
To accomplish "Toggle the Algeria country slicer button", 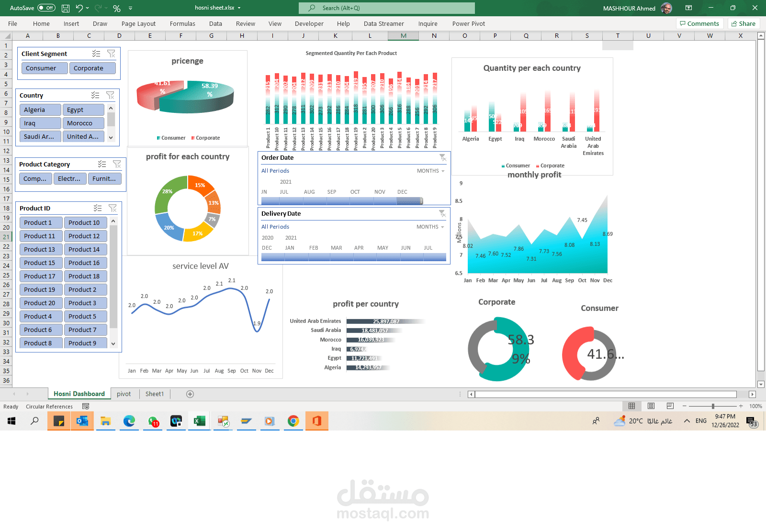I will [40, 110].
